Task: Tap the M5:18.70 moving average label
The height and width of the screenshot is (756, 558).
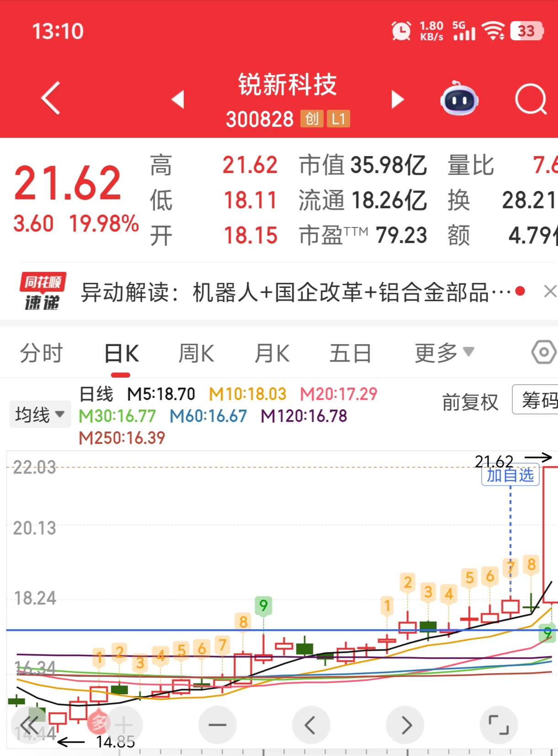Action: pos(161,394)
